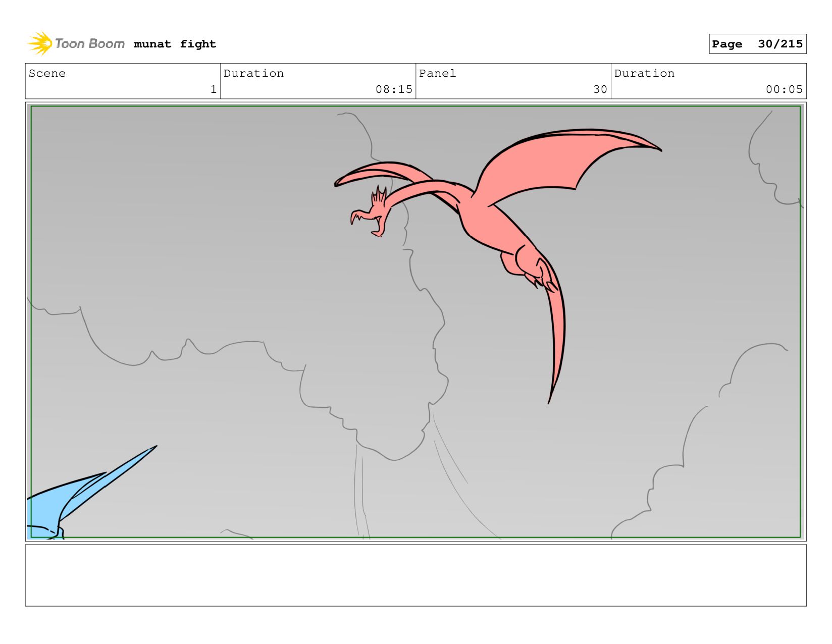Viewport: 832px width, 644px height.
Task: Click the 'Page 30/215' page indicator
Action: tap(757, 44)
